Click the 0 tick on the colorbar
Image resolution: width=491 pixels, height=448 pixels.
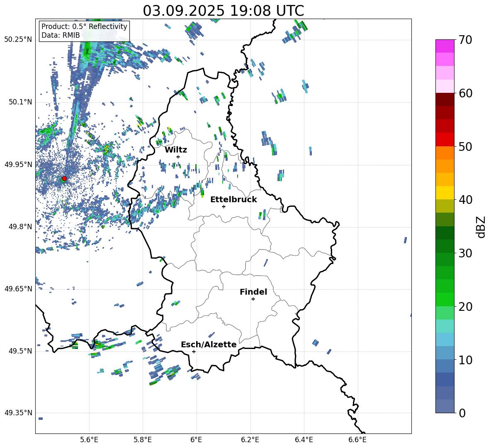(x=462, y=413)
